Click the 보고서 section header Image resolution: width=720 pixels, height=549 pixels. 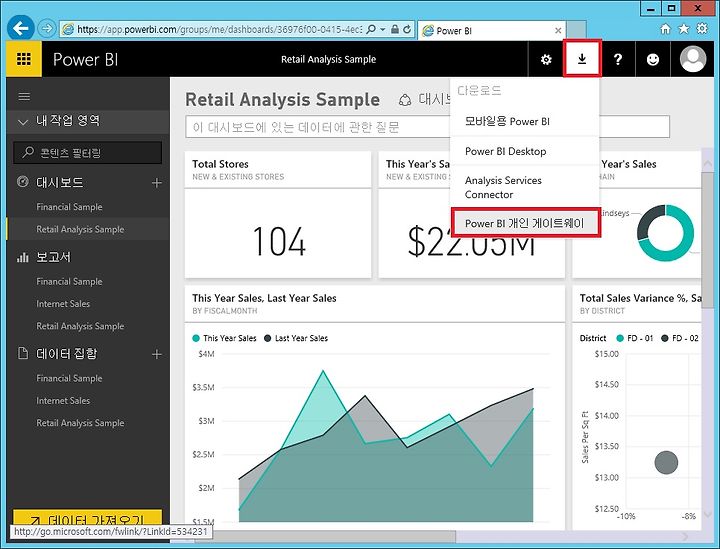(x=53, y=257)
